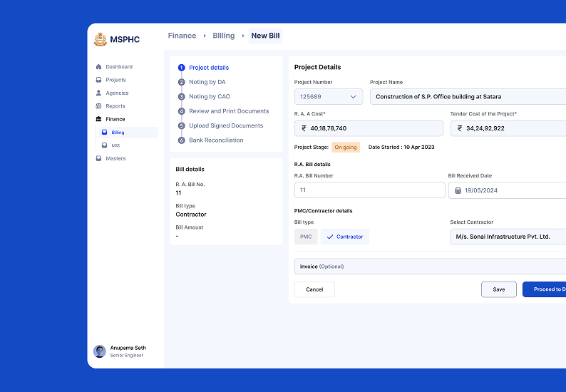This screenshot has width=566, height=392.
Task: Click the R.A. Bill Number field
Action: tap(369, 190)
